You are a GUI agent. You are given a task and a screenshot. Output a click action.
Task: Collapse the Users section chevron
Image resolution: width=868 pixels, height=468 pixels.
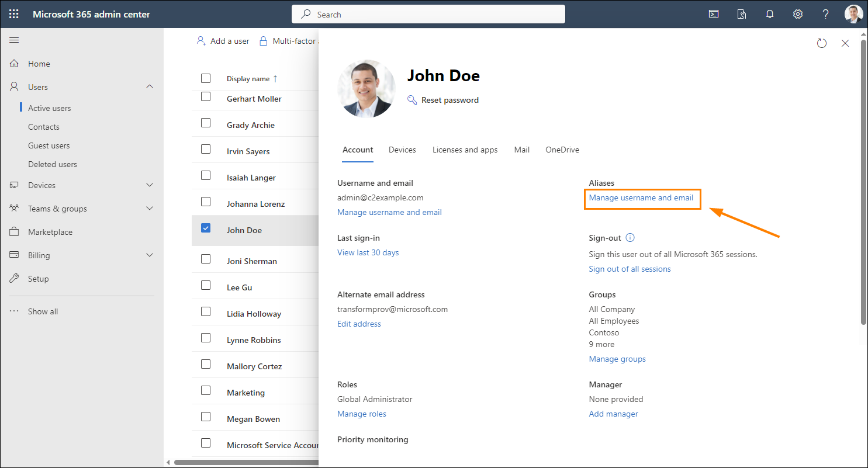(x=150, y=86)
